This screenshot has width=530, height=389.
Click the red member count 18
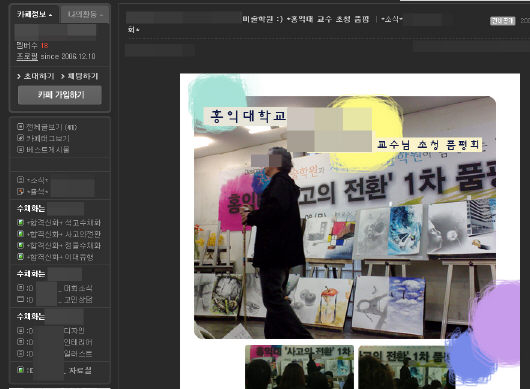click(x=44, y=46)
